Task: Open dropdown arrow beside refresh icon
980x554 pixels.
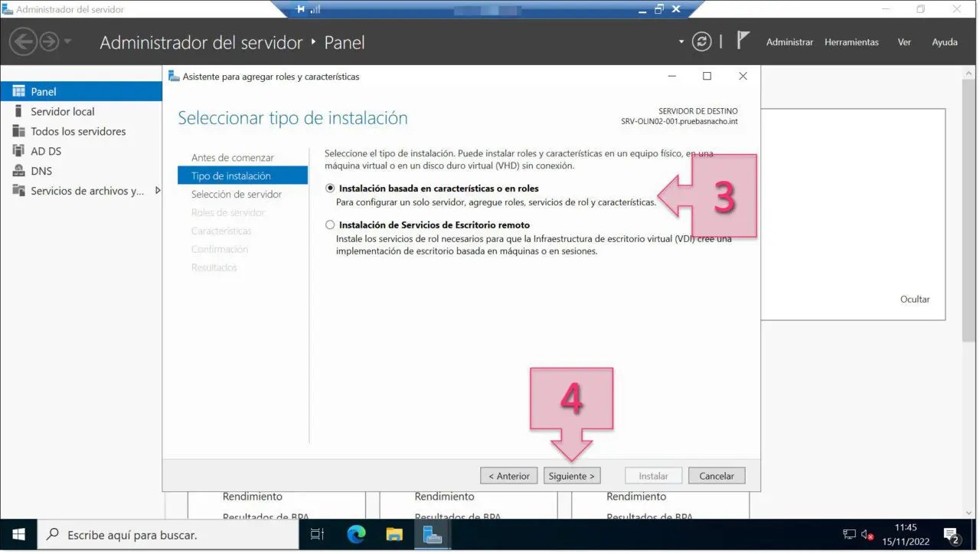Action: click(x=681, y=41)
